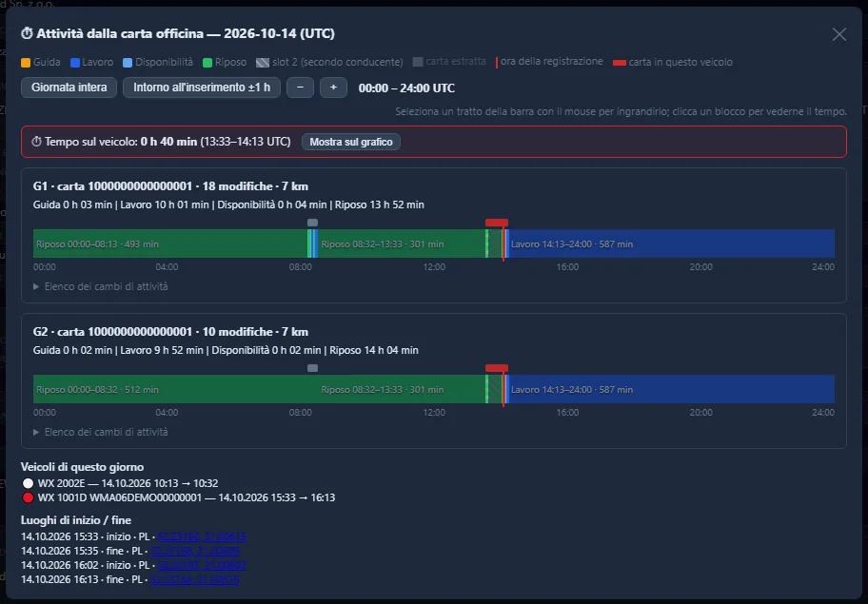This screenshot has width=868, height=604.
Task: Open coordinates link for 16:13 fine
Action: tap(195, 579)
